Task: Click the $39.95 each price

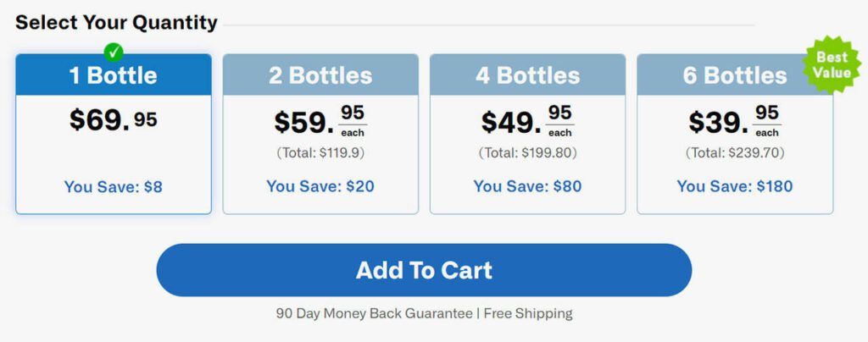Action: pyautogui.click(x=734, y=122)
